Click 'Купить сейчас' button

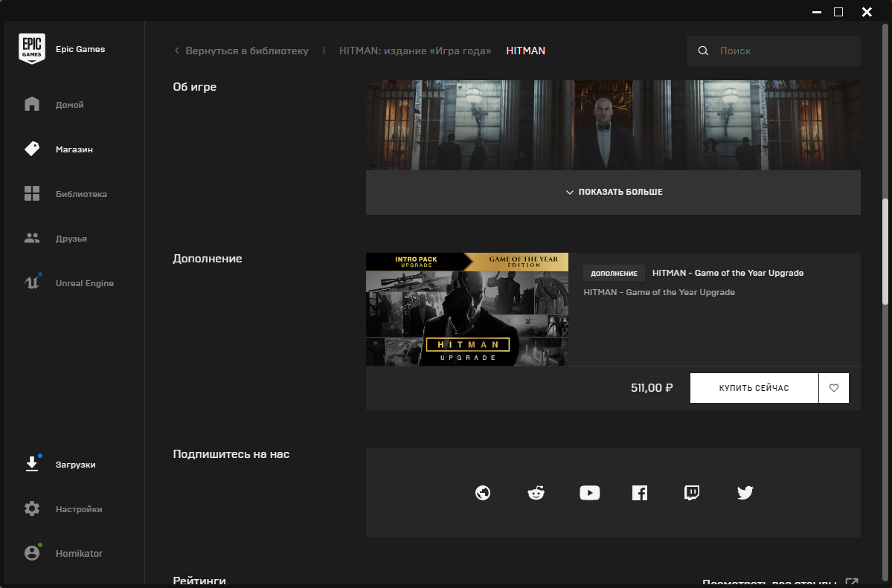pos(754,388)
